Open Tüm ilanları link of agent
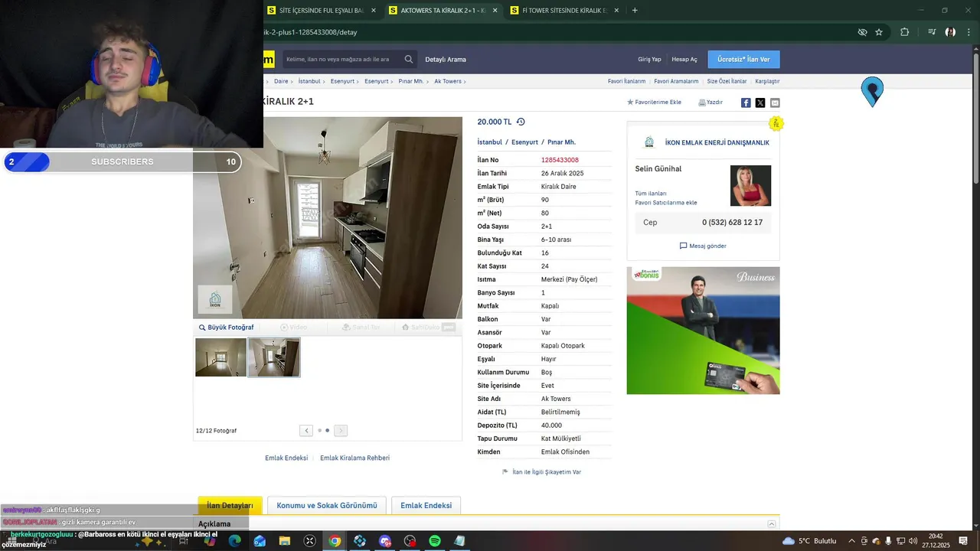Screen dimensions: 980x551 pyautogui.click(x=651, y=194)
